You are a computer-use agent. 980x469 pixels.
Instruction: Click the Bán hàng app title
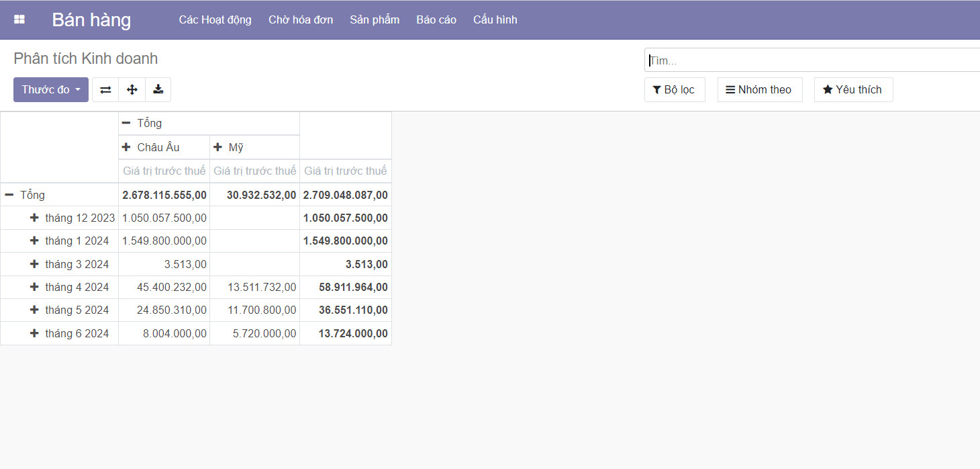click(x=91, y=19)
